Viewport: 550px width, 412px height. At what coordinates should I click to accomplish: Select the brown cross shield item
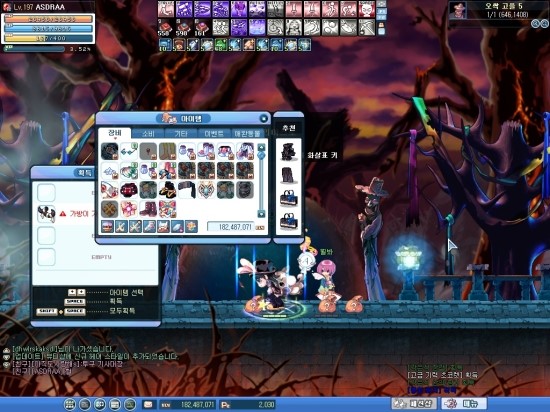(109, 209)
